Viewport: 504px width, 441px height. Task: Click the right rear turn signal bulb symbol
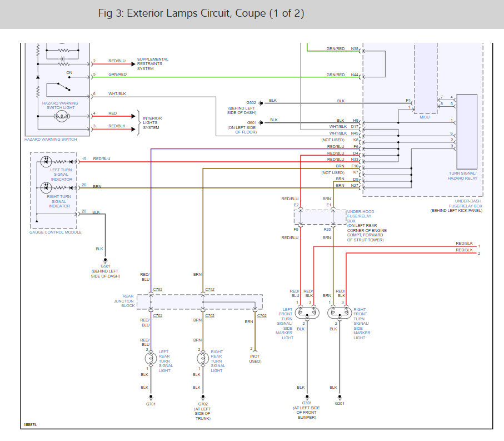click(203, 358)
